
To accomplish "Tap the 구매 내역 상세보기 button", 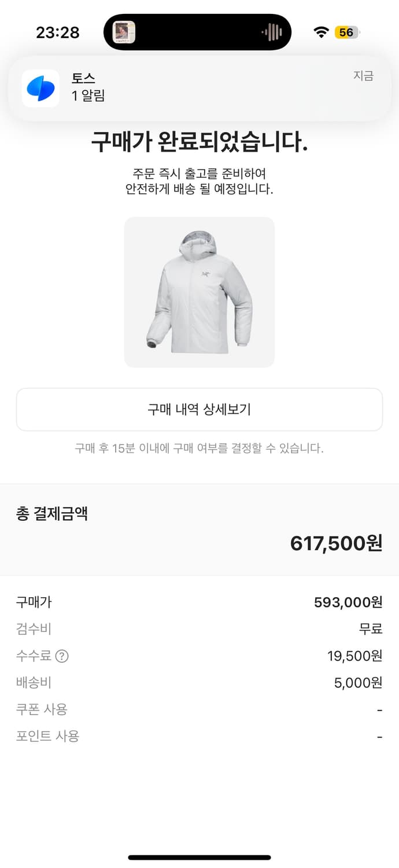I will (x=199, y=410).
